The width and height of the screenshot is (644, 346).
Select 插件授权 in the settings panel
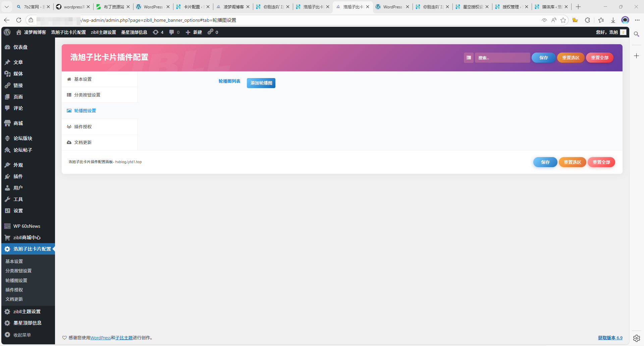83,127
